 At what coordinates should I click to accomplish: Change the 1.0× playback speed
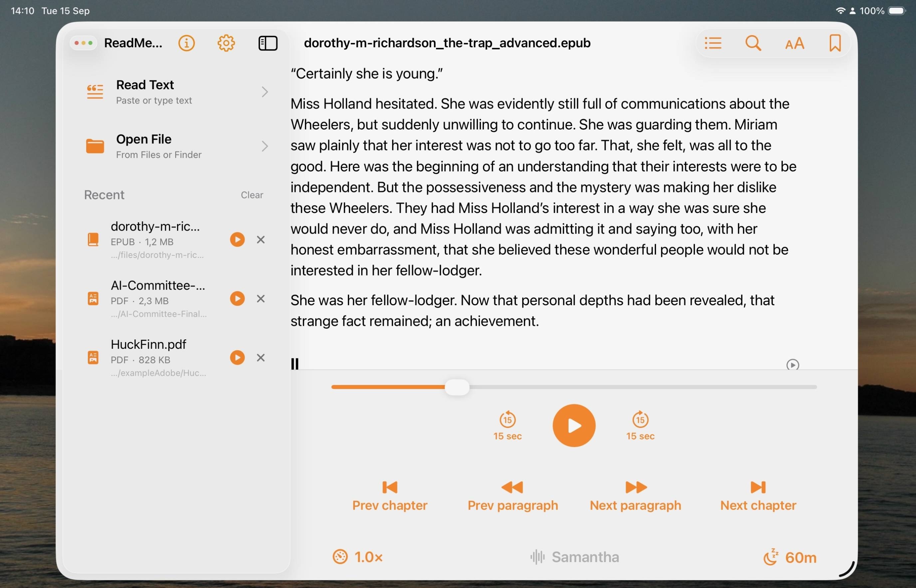click(x=357, y=557)
